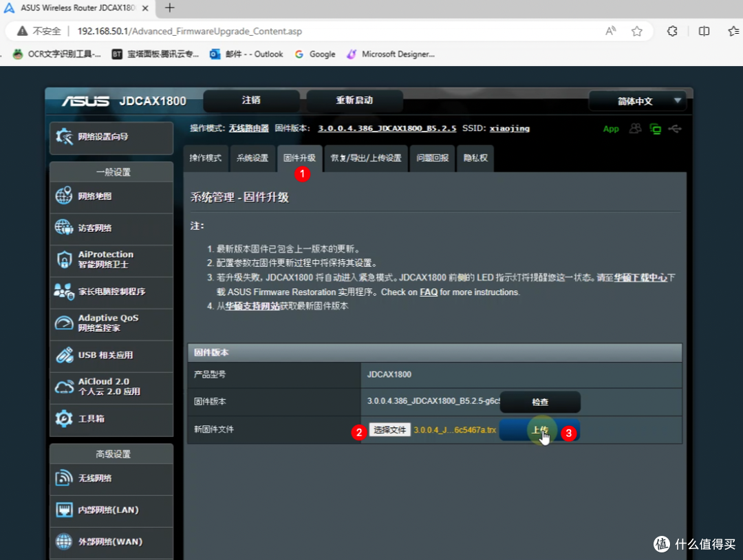Screen dimensions: 743x560
Task: Open the green App page shortcut
Action: pos(611,129)
